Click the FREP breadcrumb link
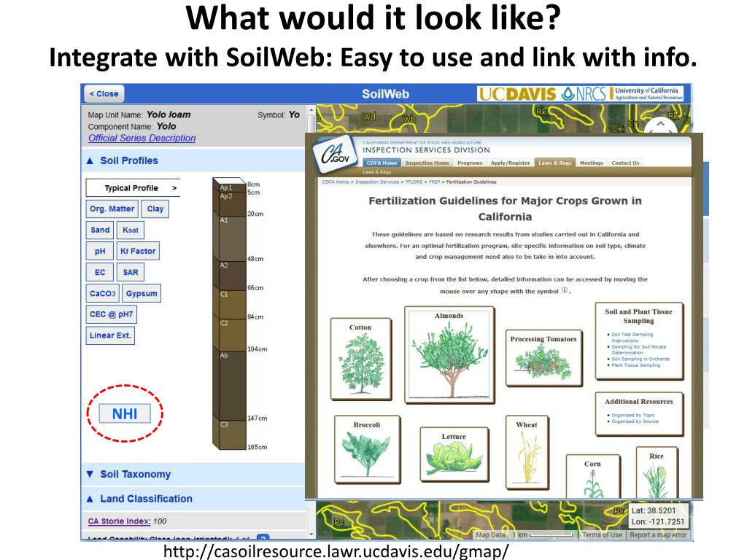Viewport: 747px width, 560px height. click(435, 182)
